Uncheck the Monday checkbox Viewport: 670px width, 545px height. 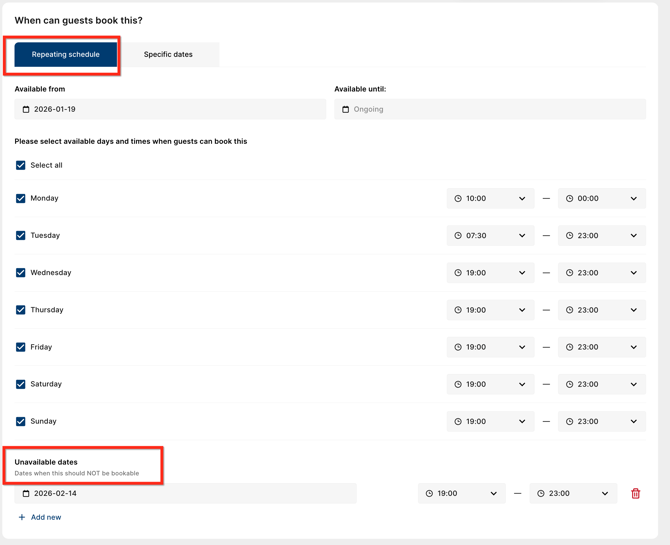[x=20, y=198]
